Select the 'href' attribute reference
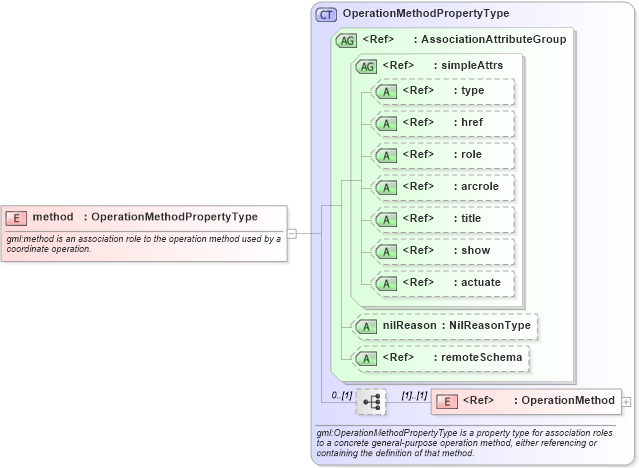Image resolution: width=639 pixels, height=468 pixels. 472,122
